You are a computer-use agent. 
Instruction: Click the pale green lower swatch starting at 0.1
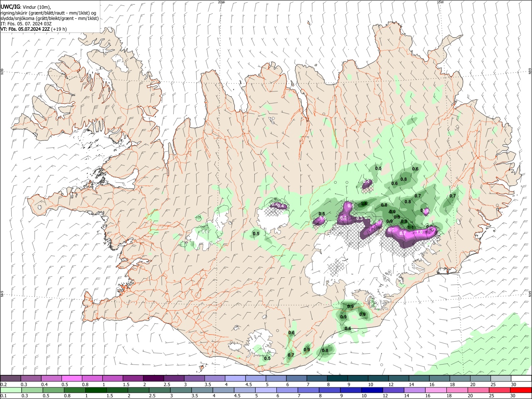pos(11,390)
